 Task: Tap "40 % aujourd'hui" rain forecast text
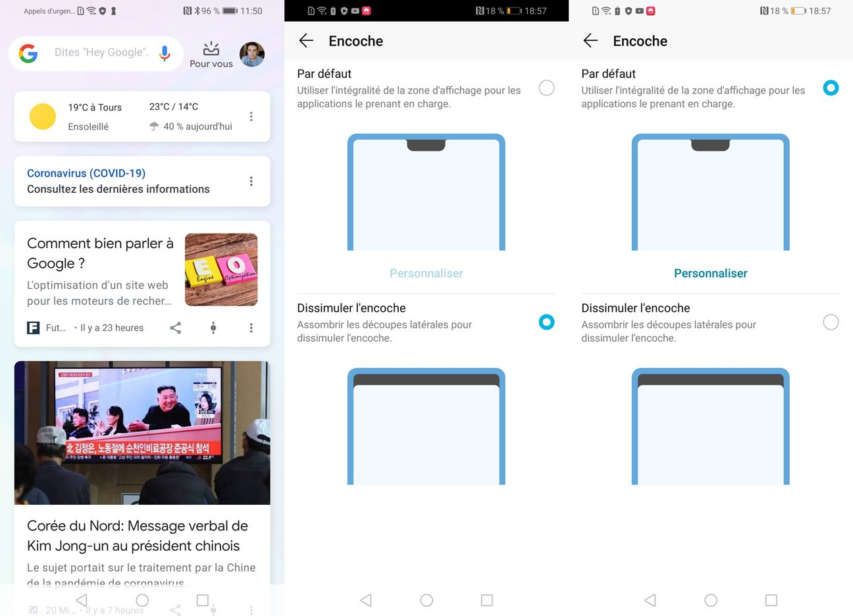tap(197, 126)
